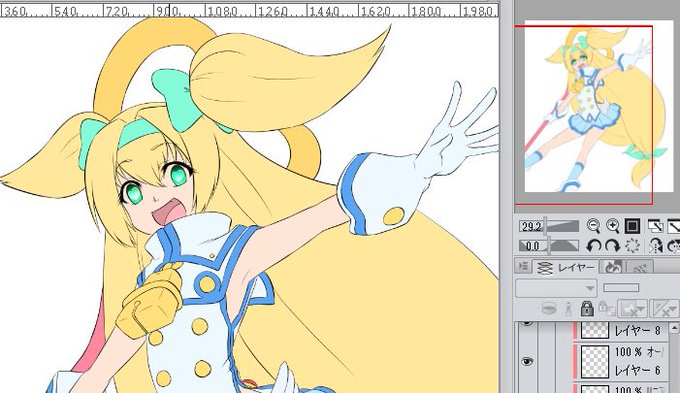
Task: Click the 100 % オー blend text of レイヤー 6
Action: pyautogui.click(x=639, y=352)
